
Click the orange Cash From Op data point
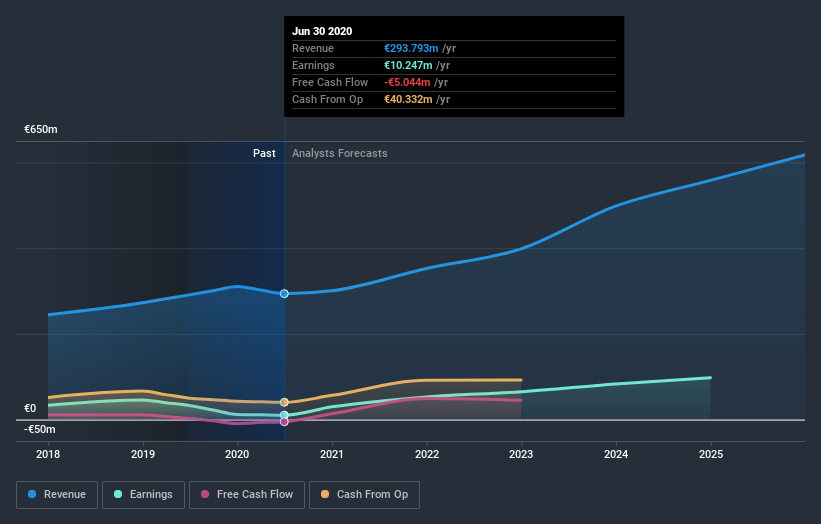(x=284, y=402)
